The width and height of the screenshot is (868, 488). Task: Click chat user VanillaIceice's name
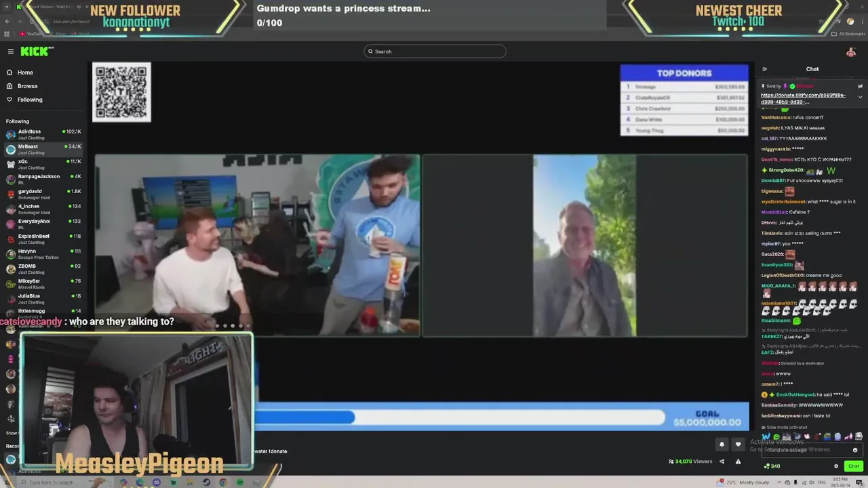[x=776, y=117]
